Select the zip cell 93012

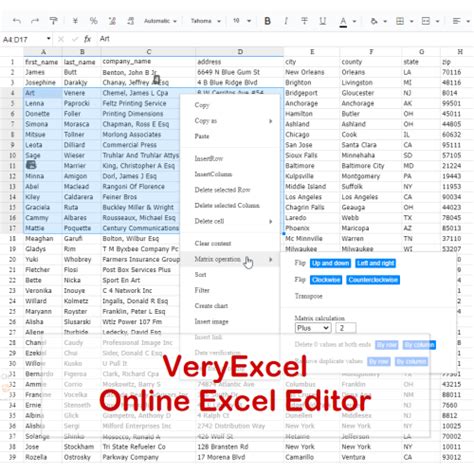457,457
